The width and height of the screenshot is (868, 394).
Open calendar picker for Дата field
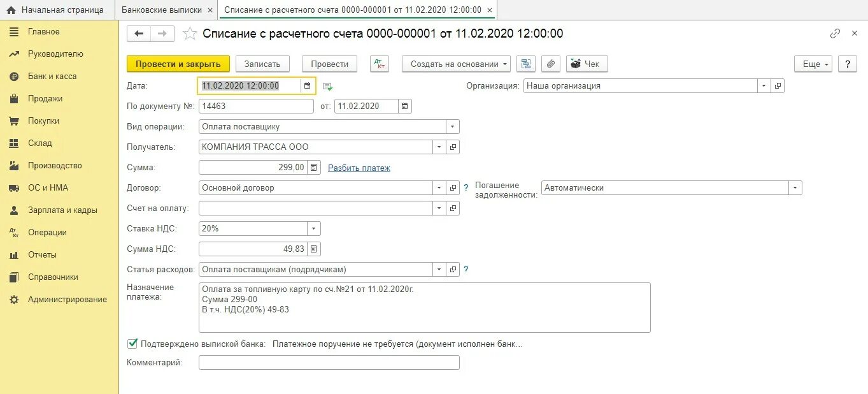tap(307, 85)
